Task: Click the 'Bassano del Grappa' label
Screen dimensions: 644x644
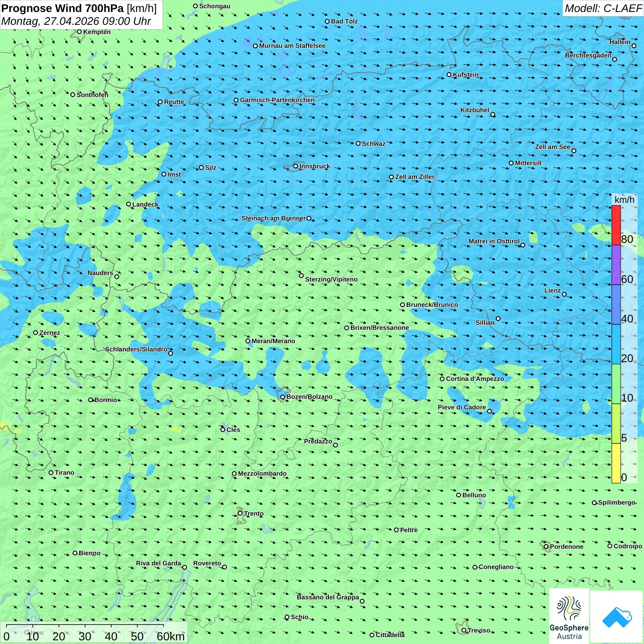Action: [328, 597]
